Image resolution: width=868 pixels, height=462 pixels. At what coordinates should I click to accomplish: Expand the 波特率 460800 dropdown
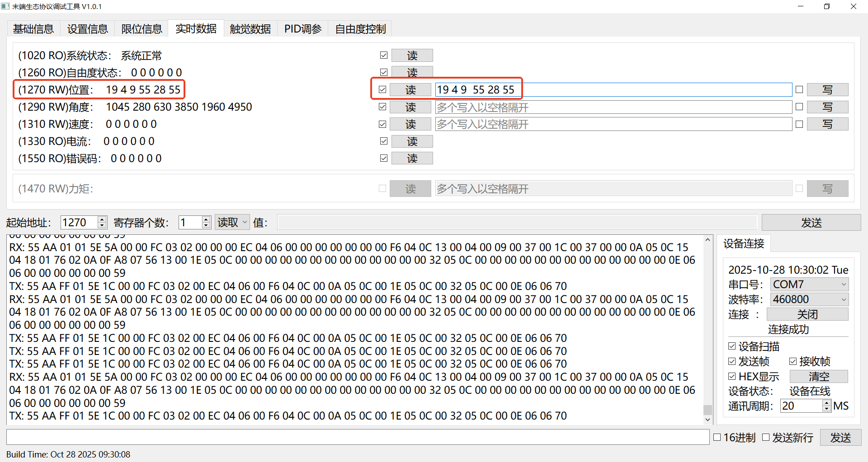809,299
